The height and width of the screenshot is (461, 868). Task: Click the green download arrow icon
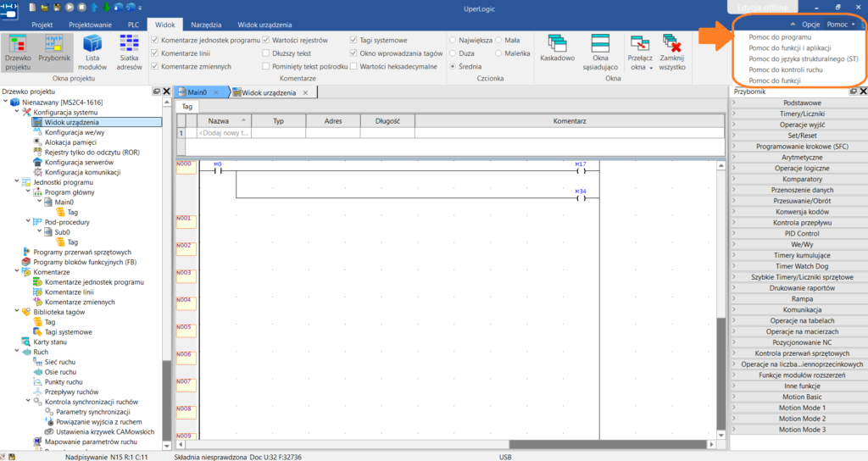[106, 7]
